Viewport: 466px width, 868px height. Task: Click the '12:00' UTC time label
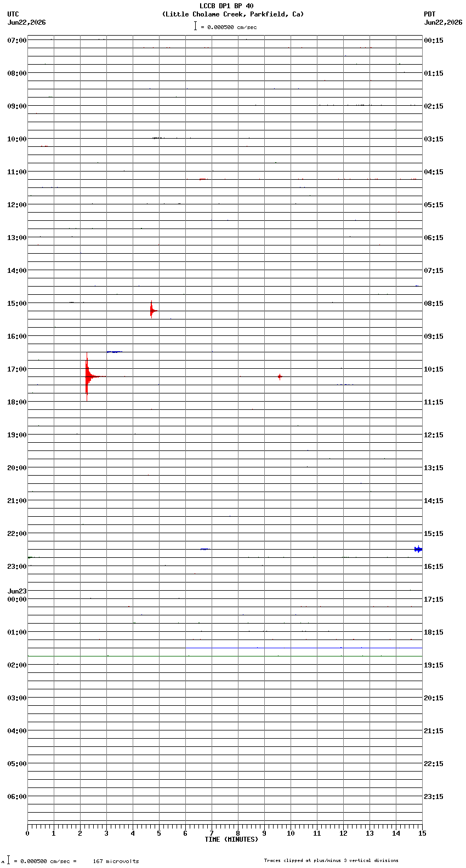(x=17, y=205)
